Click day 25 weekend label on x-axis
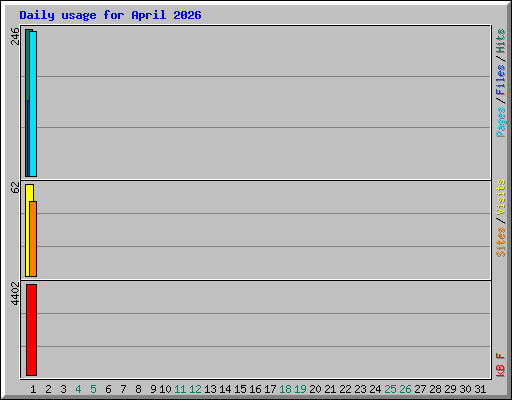This screenshot has height=400, width=512. (x=390, y=389)
